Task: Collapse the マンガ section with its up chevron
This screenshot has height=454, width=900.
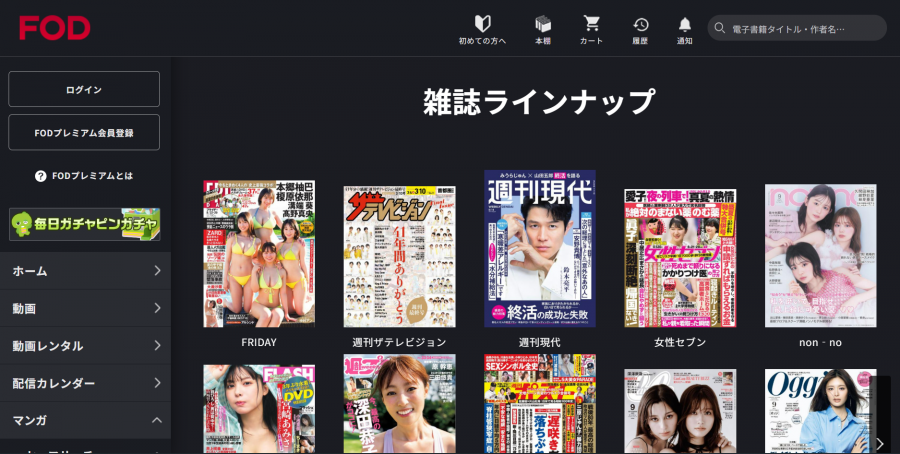Action: [x=157, y=420]
